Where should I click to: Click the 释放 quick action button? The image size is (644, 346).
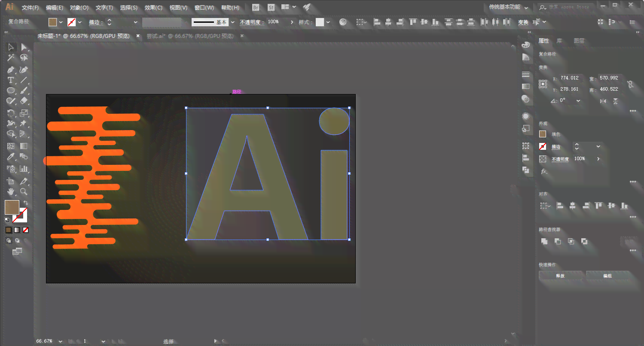(x=560, y=276)
